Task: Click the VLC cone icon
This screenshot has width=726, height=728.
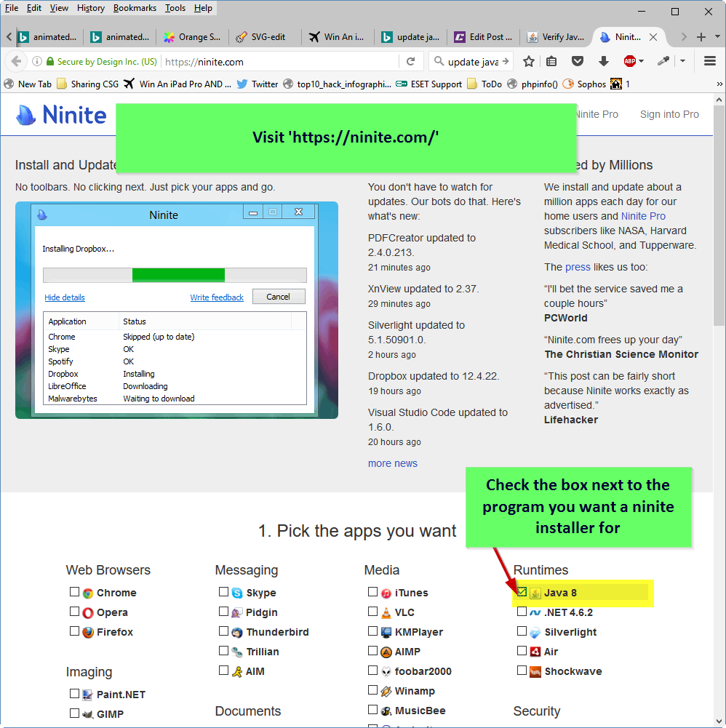Action: pyautogui.click(x=386, y=613)
